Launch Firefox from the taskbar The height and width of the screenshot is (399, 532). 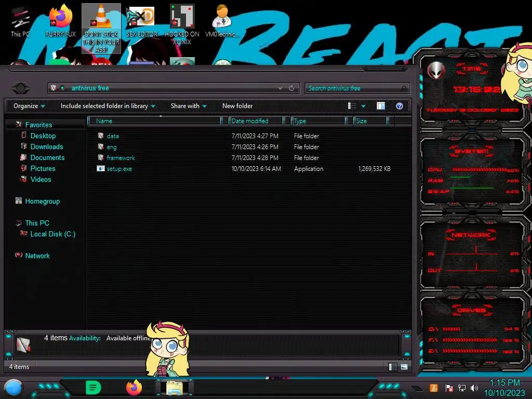(134, 388)
